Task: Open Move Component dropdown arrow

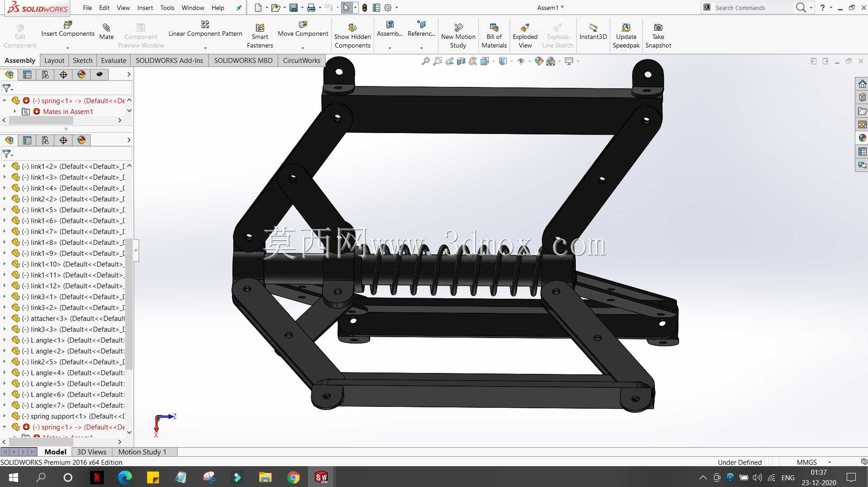Action: coord(303,48)
